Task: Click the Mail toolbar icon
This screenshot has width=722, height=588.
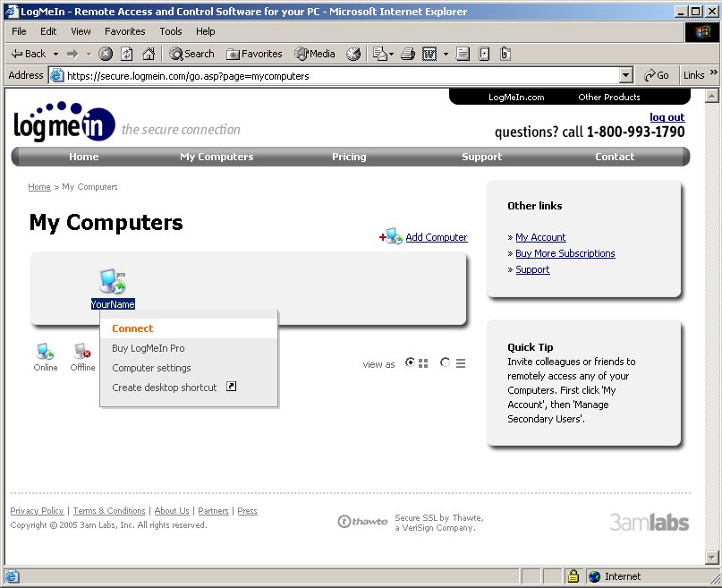Action: [380, 54]
